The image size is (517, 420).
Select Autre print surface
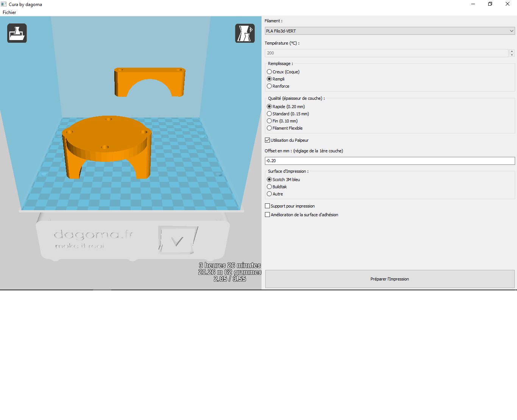pos(275,194)
